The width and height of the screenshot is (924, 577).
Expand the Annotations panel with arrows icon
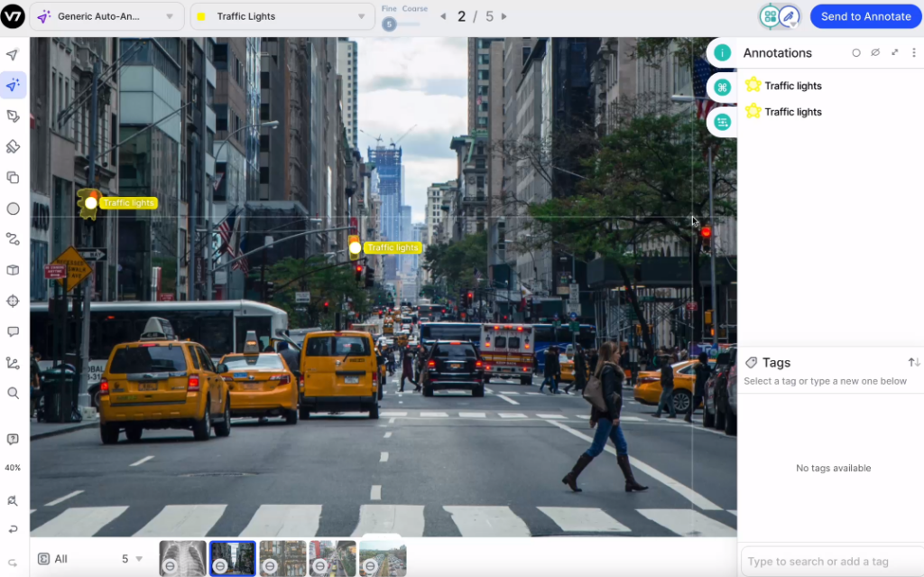click(895, 52)
